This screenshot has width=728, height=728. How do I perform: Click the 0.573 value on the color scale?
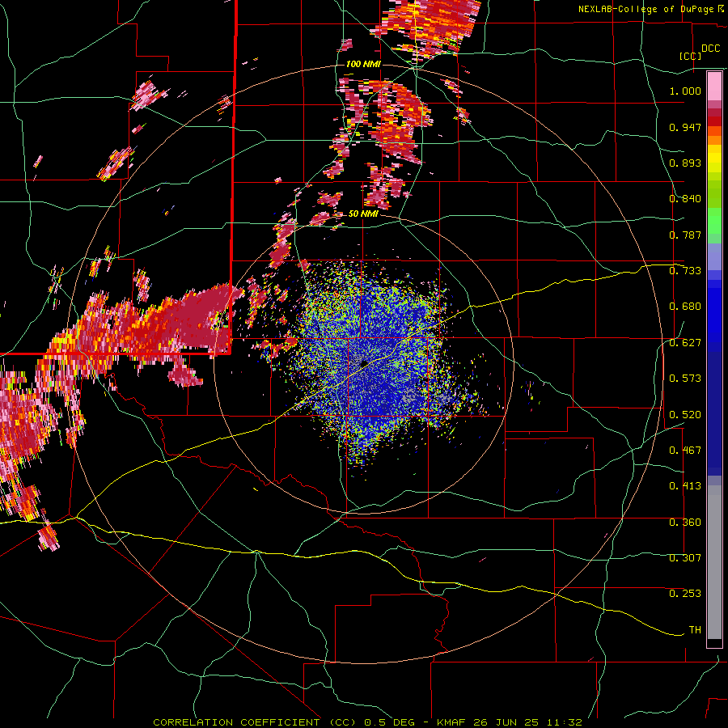pos(685,379)
